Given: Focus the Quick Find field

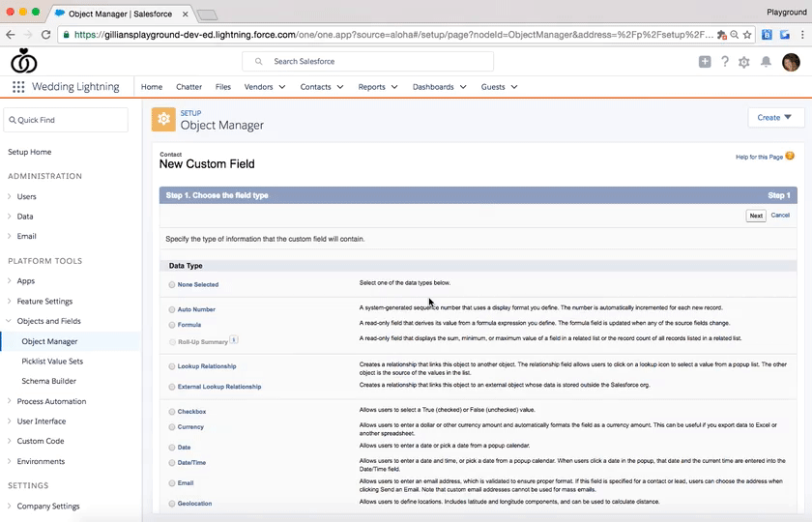Looking at the screenshot, I should pos(66,120).
